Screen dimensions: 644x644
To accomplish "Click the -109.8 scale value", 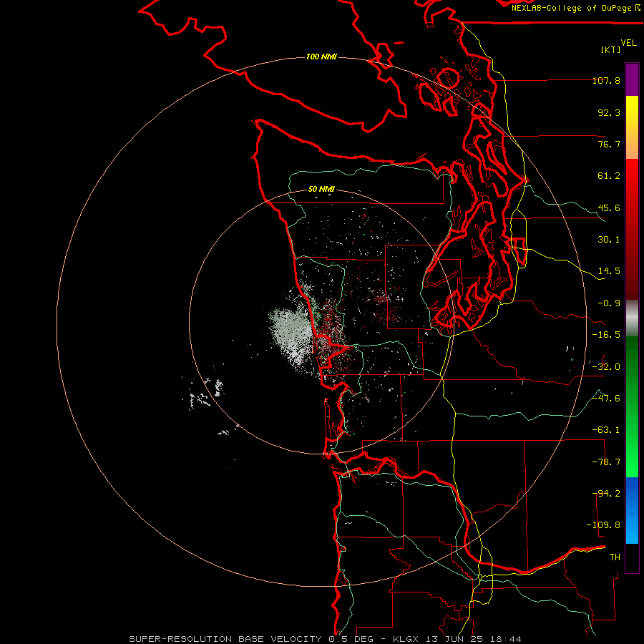I will point(603,525).
